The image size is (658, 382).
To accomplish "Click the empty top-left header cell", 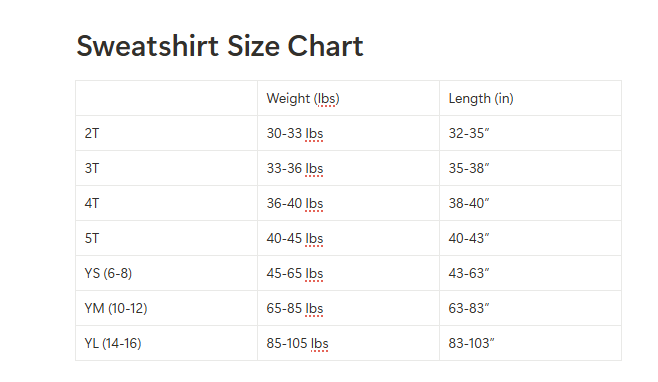I will pos(166,98).
